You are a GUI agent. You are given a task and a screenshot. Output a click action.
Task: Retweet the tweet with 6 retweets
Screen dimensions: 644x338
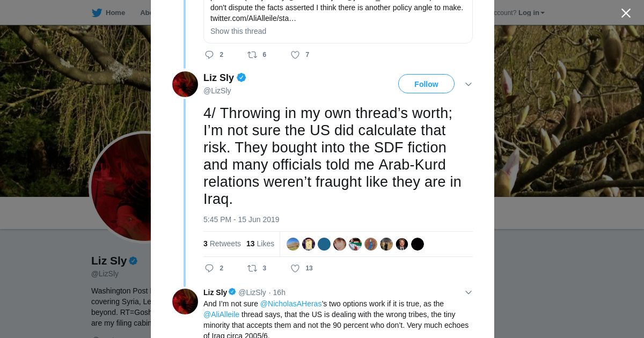pos(252,55)
